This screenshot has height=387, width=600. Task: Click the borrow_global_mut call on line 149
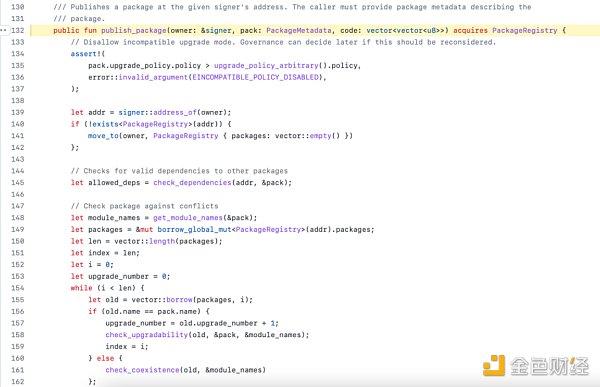point(194,229)
